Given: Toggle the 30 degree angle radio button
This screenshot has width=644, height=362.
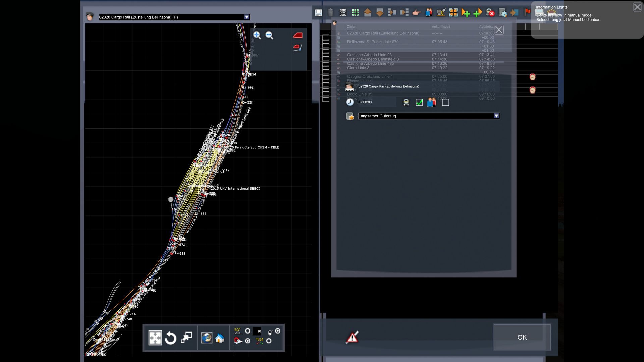Looking at the screenshot, I should point(248,331).
